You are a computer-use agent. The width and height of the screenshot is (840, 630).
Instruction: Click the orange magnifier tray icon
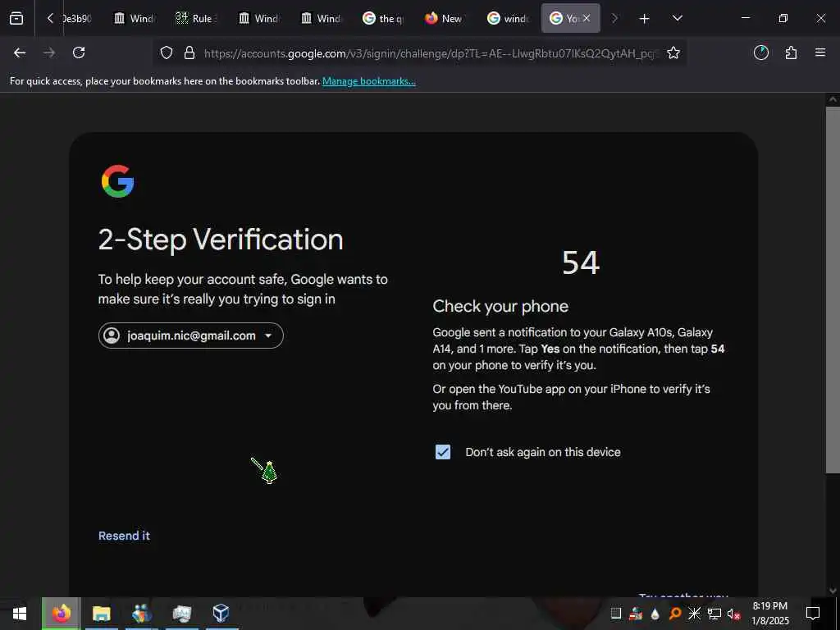[x=674, y=614]
